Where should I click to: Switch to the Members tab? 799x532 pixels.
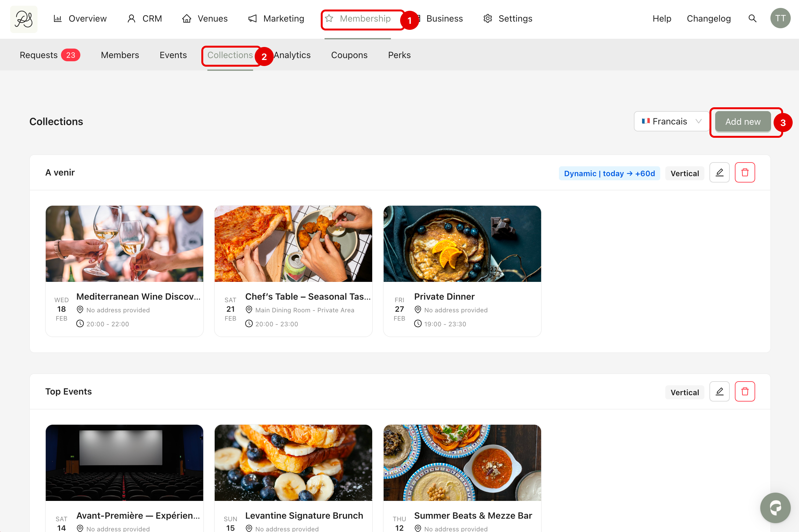120,55
